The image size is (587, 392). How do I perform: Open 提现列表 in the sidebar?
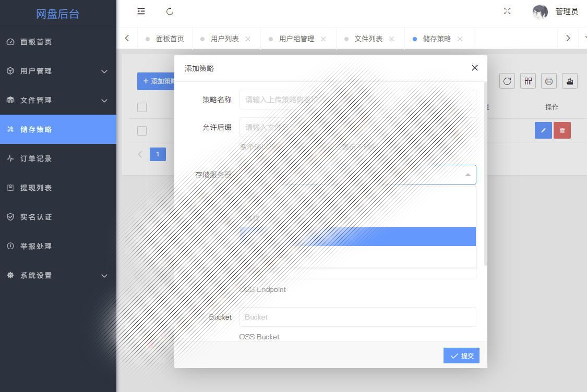tap(58, 188)
